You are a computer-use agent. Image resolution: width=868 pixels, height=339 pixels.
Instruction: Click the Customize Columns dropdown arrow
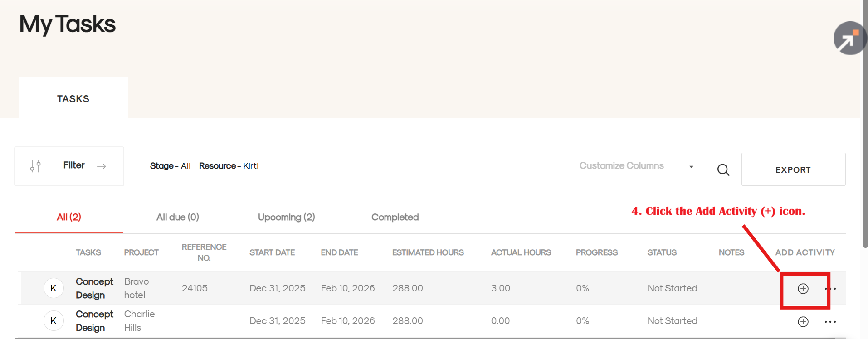coord(691,167)
